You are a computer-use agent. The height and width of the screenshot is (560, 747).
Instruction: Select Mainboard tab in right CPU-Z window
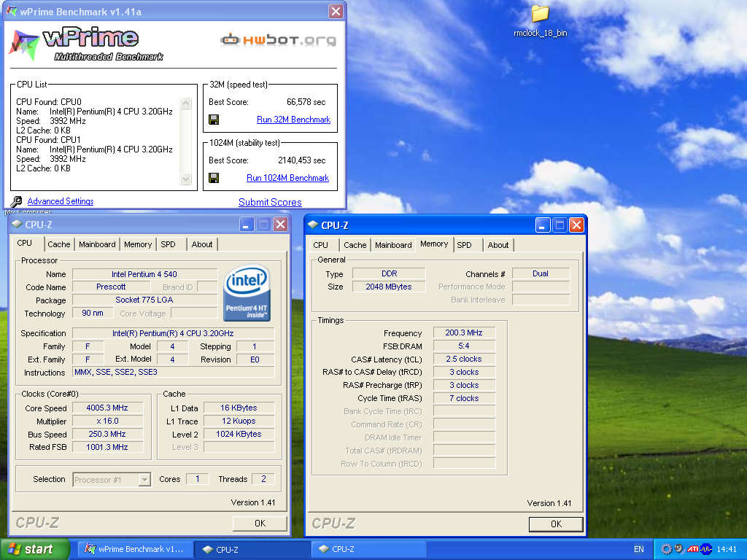coord(393,245)
